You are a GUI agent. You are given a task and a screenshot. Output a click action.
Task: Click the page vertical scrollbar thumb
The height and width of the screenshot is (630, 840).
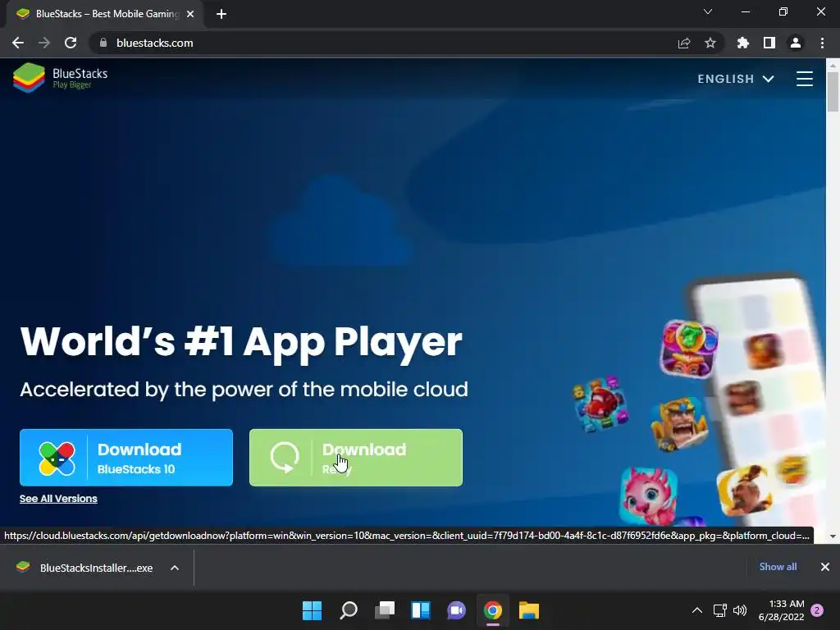pyautogui.click(x=833, y=92)
